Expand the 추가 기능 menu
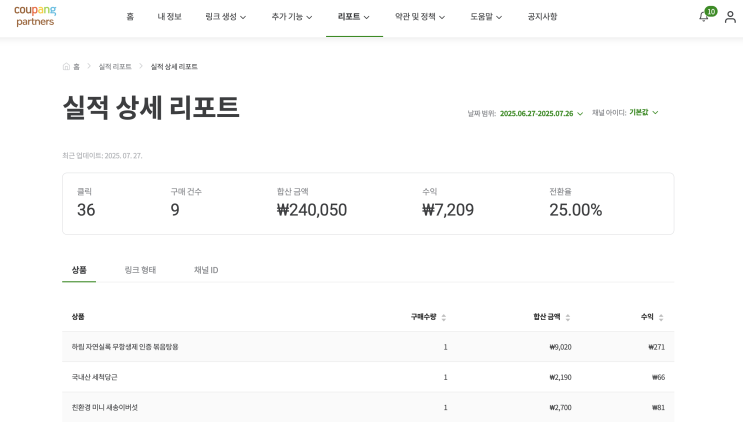Screen dimensions: 743x422 (x=291, y=17)
